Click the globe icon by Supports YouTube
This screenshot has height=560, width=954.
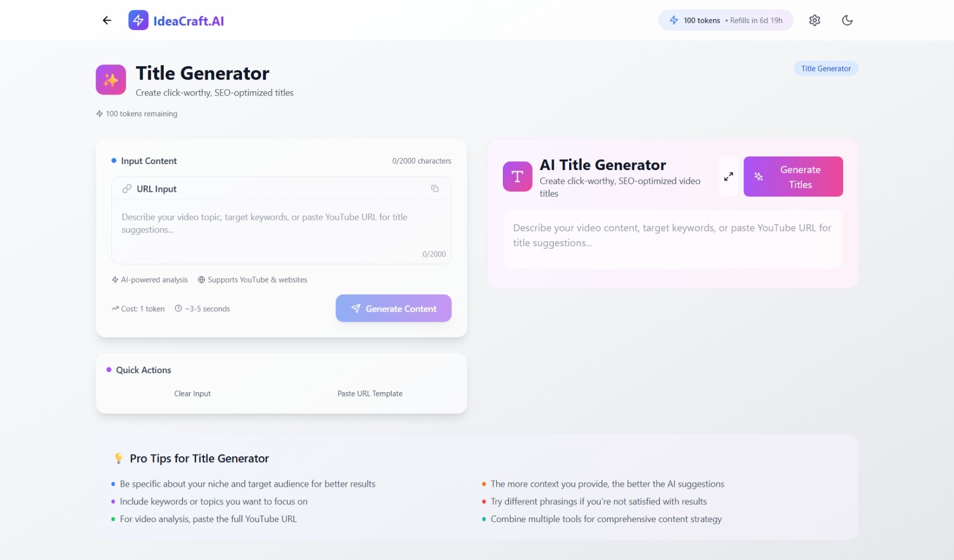pyautogui.click(x=202, y=280)
